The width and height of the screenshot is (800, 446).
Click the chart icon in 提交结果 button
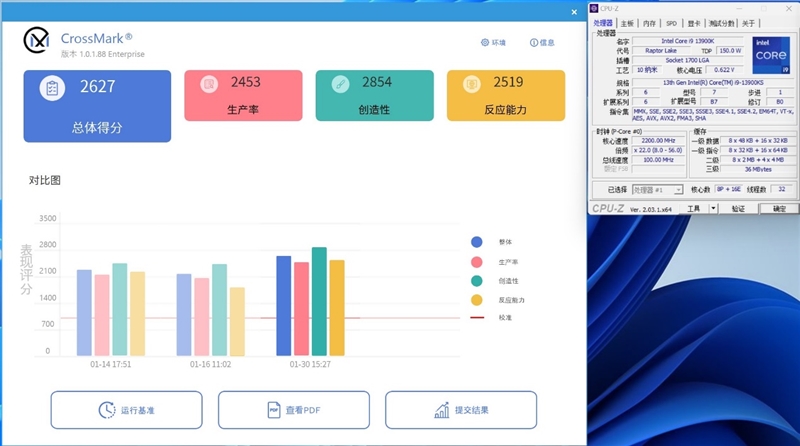tap(442, 410)
